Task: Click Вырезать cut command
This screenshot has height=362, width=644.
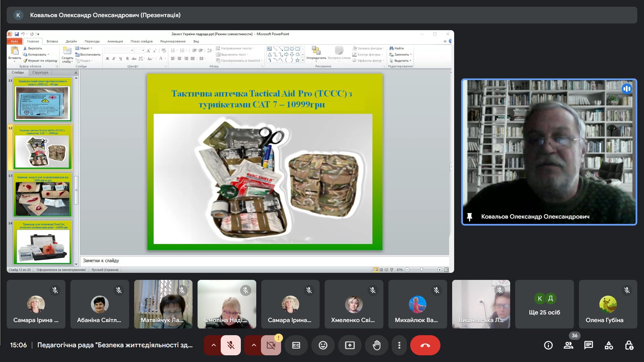Action: tap(33, 48)
